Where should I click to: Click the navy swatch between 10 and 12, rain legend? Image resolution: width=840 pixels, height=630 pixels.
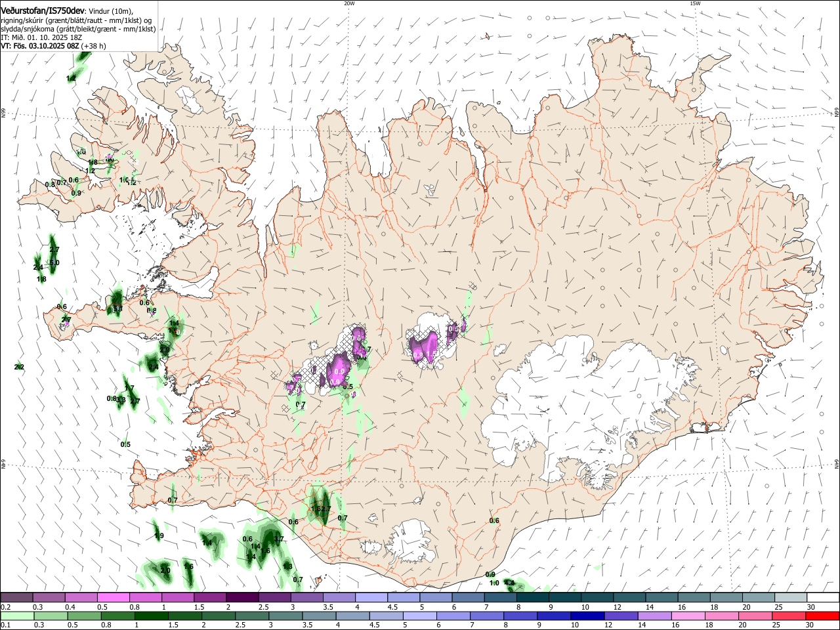(587, 616)
